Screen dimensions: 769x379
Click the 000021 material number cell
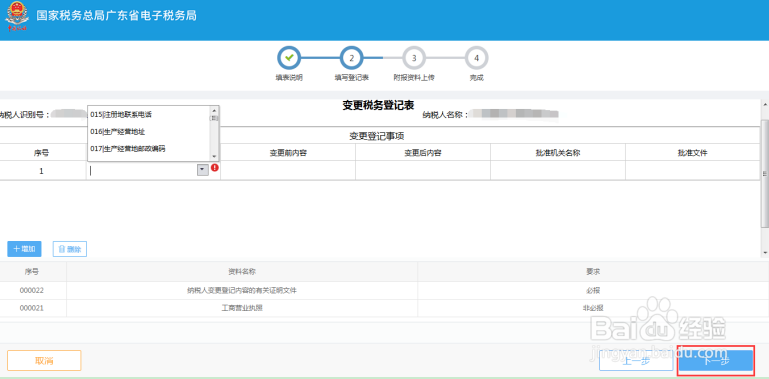point(32,308)
